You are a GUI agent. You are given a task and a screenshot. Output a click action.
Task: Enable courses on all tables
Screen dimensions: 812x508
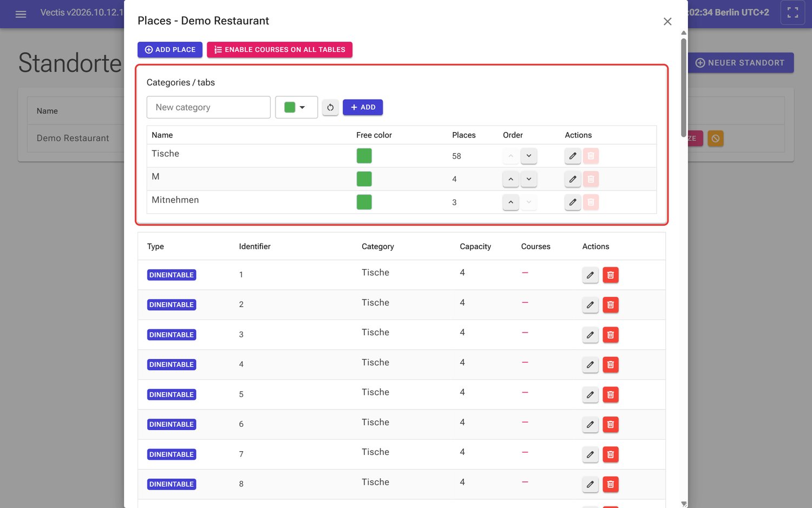[x=279, y=50]
